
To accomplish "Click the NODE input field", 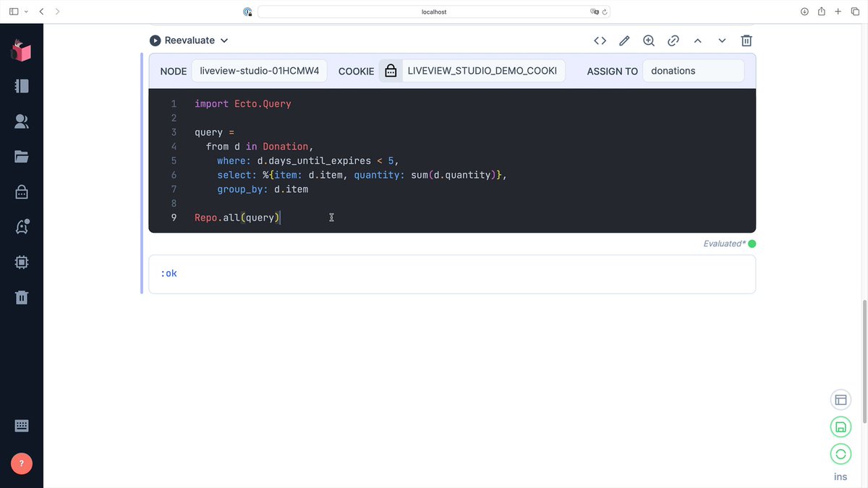I will pos(259,71).
